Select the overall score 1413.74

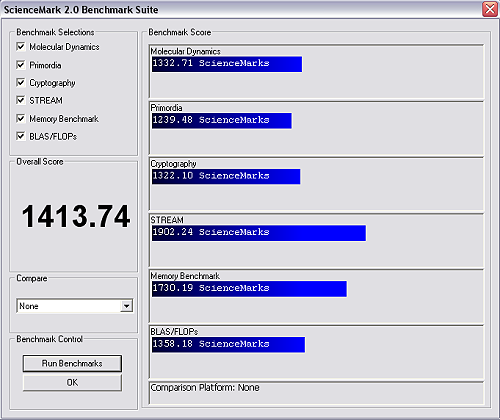76,217
